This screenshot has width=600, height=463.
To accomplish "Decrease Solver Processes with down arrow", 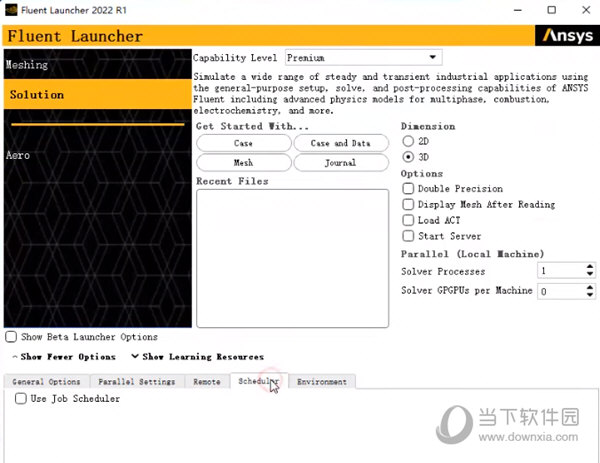I will (x=590, y=274).
